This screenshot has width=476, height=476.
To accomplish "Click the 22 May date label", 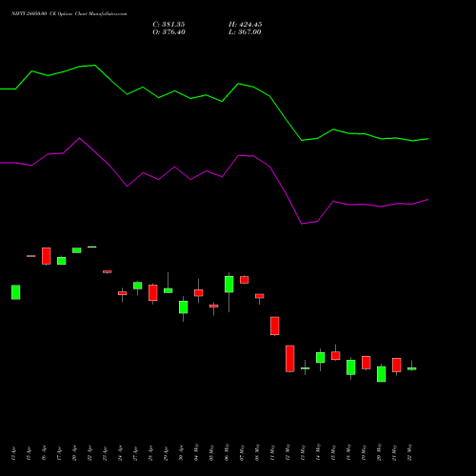I will [x=409, y=452].
